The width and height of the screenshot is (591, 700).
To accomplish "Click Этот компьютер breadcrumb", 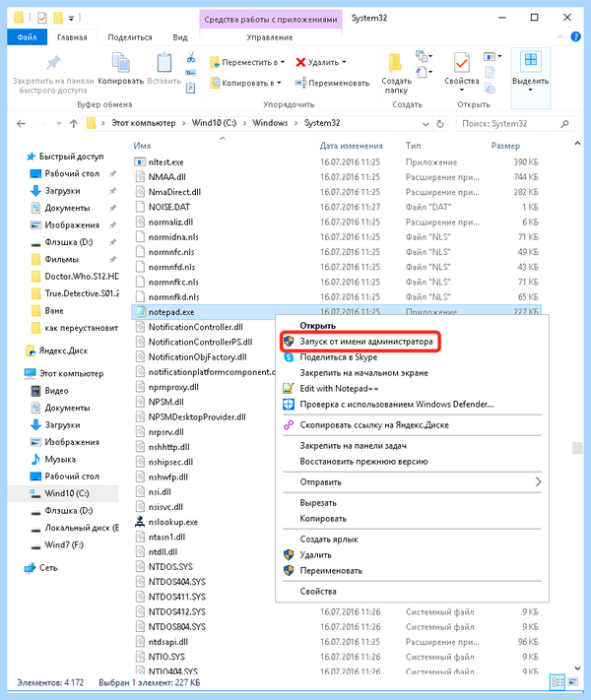I will 144,123.
